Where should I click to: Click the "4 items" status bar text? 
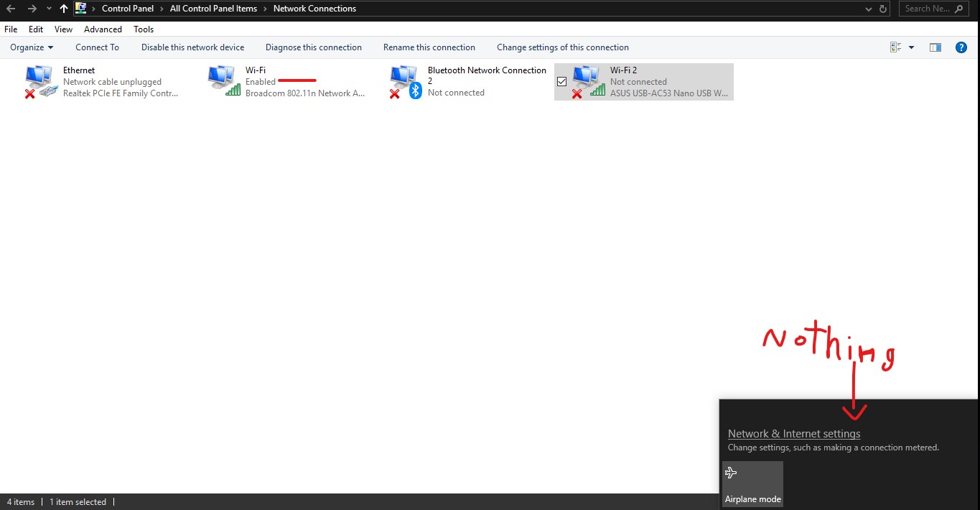pos(21,502)
